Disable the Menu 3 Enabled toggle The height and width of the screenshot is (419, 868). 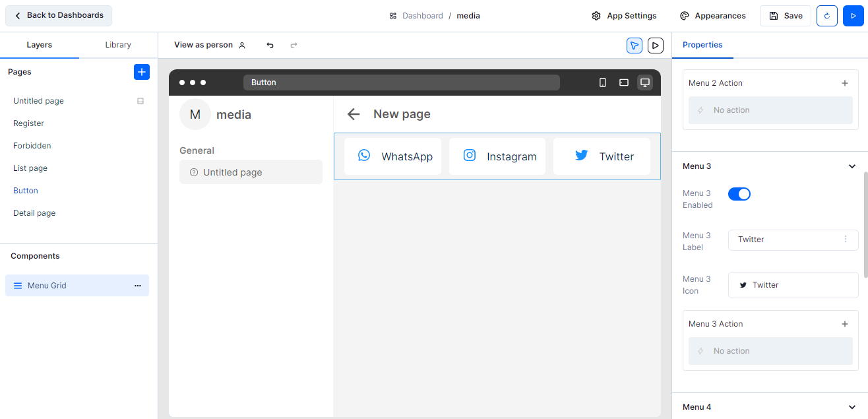point(739,194)
